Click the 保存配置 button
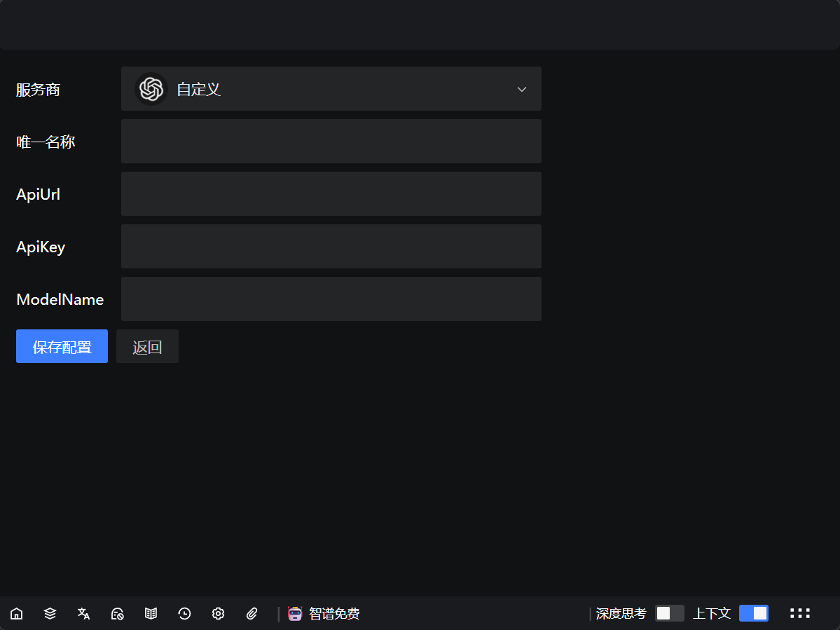The width and height of the screenshot is (840, 630). pyautogui.click(x=62, y=347)
